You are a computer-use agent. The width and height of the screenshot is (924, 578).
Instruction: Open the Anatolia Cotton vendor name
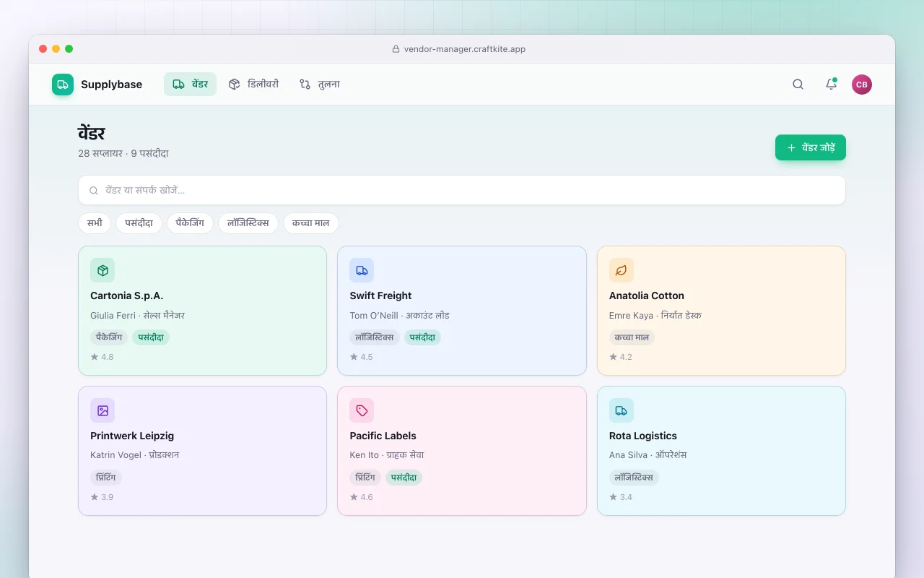[x=647, y=296]
